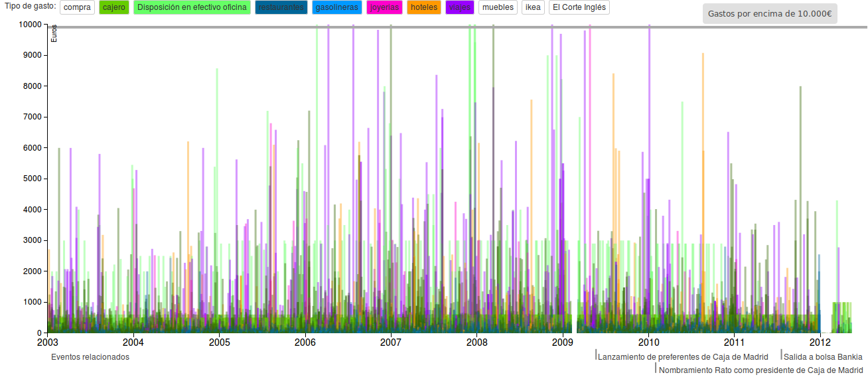The height and width of the screenshot is (379, 868).
Task: Toggle the purple 'viajes' filter
Action: (x=459, y=8)
